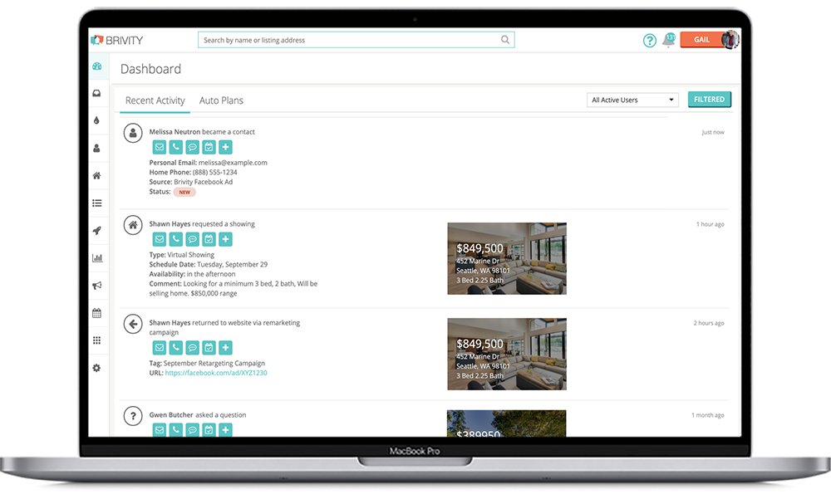Open listing thumbnail in showing request entry
Image resolution: width=831 pixels, height=504 pixels.
[507, 258]
